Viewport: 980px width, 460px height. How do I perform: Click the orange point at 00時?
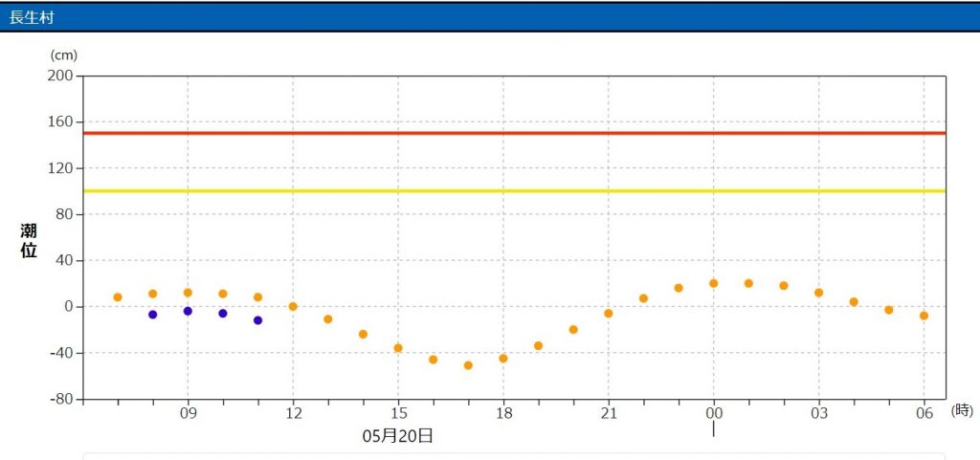pos(713,283)
